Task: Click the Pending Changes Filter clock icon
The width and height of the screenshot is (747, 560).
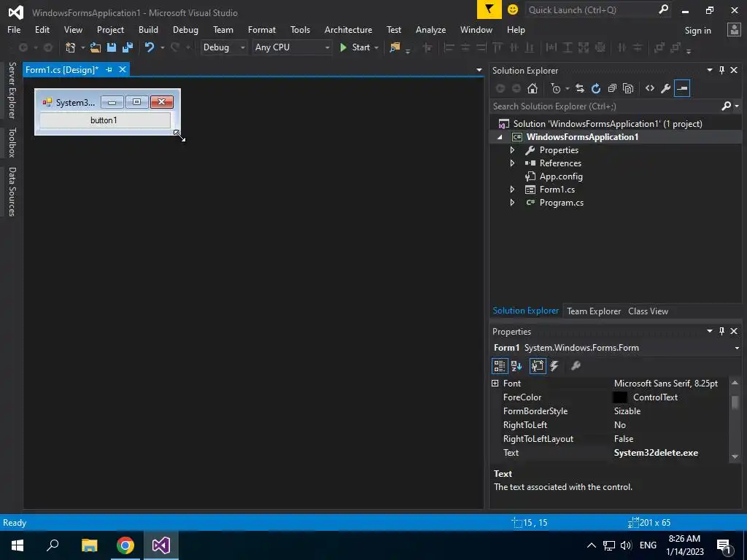Action: [x=555, y=88]
